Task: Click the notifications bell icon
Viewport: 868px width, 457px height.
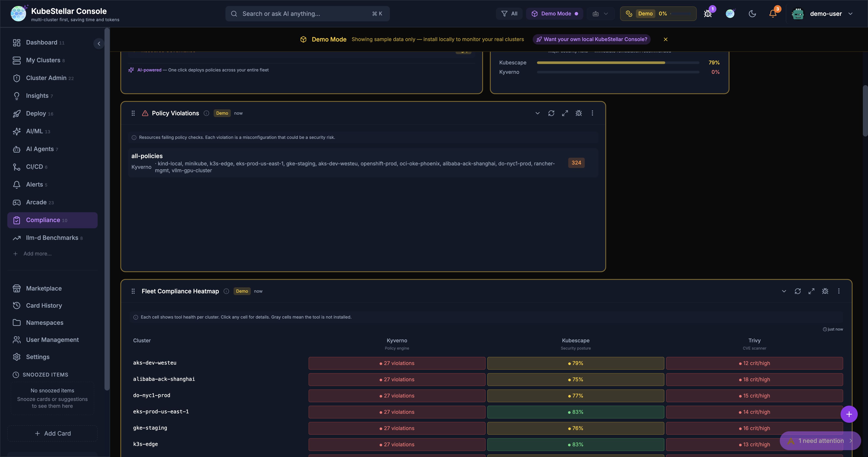Action: (x=772, y=14)
